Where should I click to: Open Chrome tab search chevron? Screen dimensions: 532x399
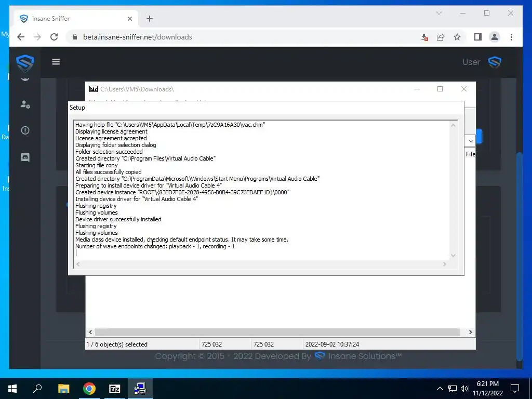pyautogui.click(x=439, y=13)
